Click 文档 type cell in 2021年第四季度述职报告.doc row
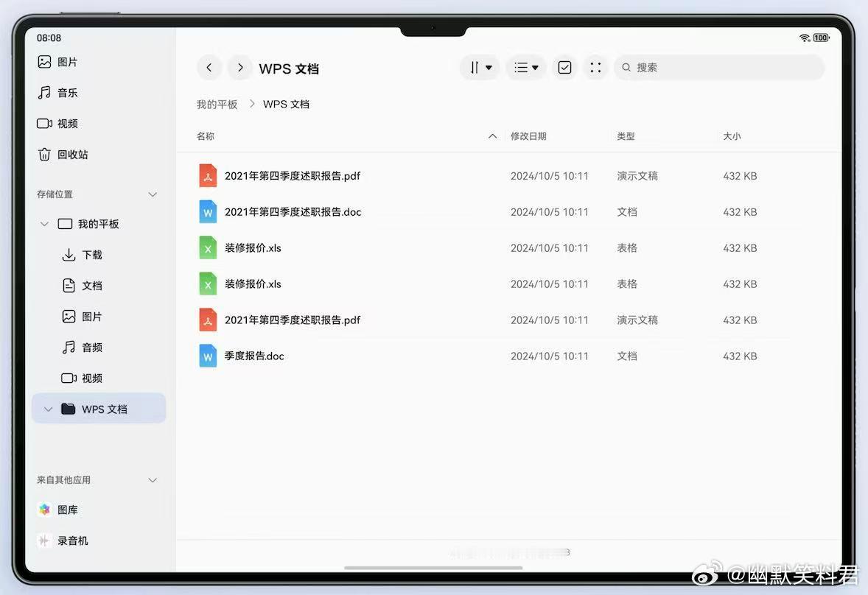868x595 pixels. tap(627, 212)
